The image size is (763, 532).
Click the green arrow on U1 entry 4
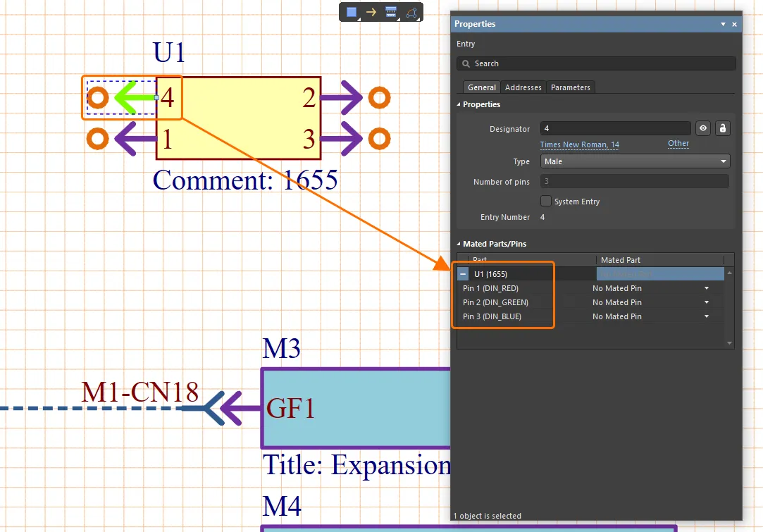click(x=134, y=98)
